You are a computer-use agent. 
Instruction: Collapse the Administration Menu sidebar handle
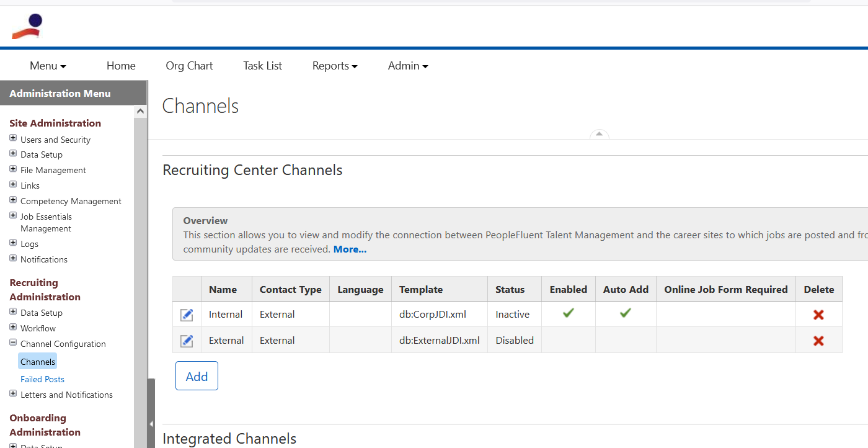click(151, 424)
